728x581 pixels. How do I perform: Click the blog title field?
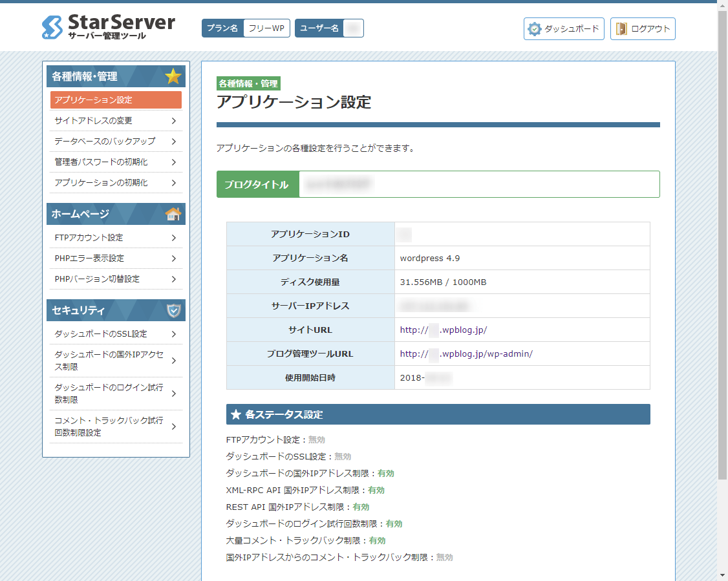478,184
